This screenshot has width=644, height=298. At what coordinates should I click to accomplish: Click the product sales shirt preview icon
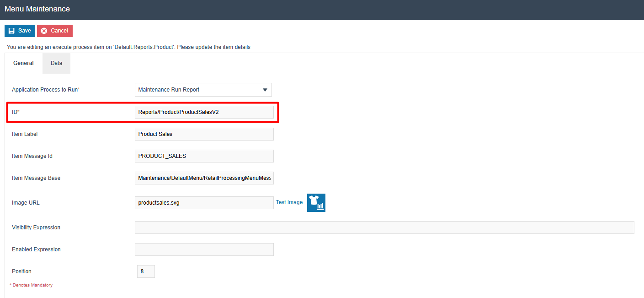pyautogui.click(x=316, y=203)
